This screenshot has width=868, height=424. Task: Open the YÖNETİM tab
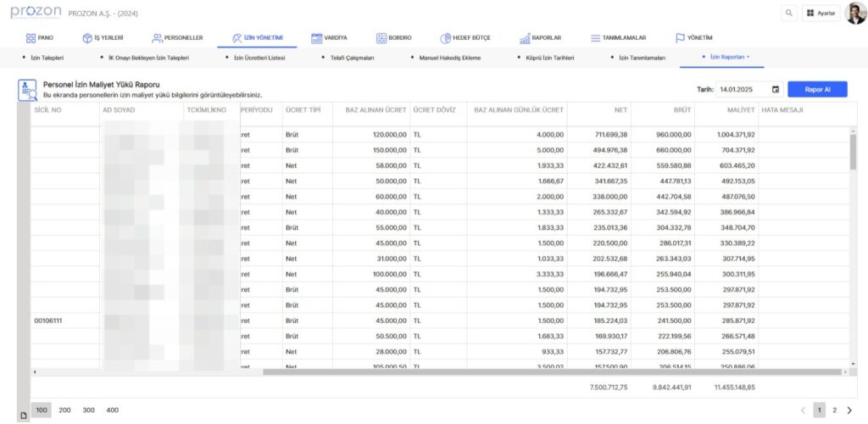pos(693,38)
